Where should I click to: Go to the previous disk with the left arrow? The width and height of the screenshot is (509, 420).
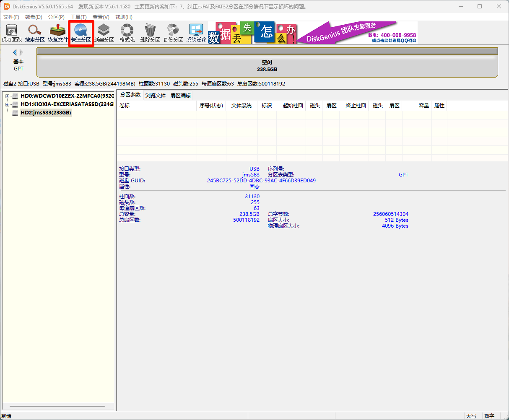(15, 52)
